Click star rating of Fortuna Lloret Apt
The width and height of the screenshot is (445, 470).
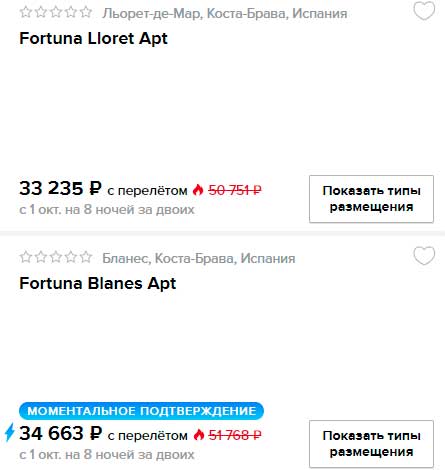coord(56,12)
